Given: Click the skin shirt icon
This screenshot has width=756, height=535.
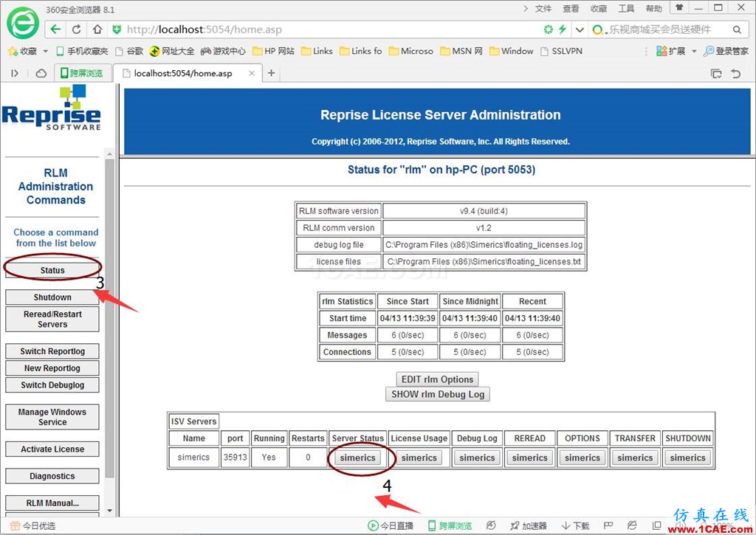Looking at the screenshot, I should coord(679,7).
